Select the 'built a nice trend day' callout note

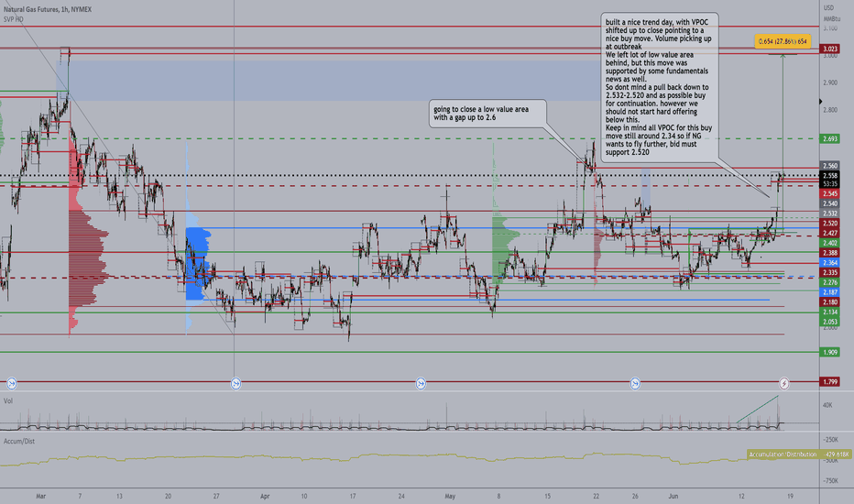point(660,87)
